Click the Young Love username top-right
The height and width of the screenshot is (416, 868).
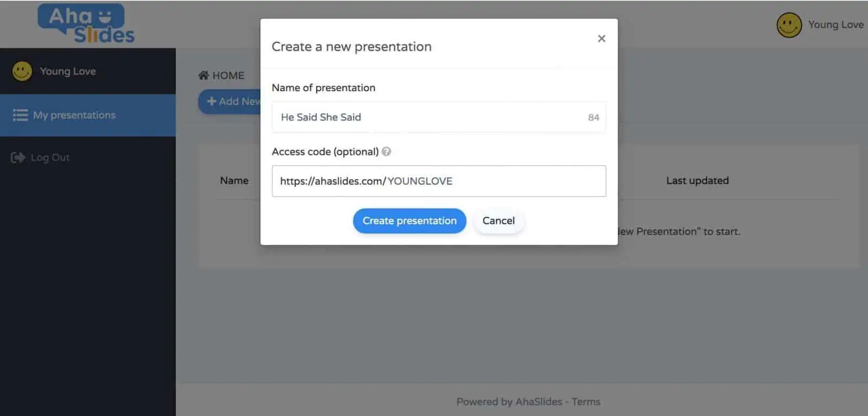(835, 25)
